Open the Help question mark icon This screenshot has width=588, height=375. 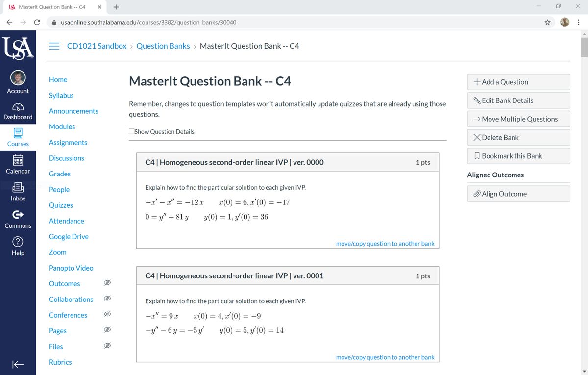click(x=18, y=242)
